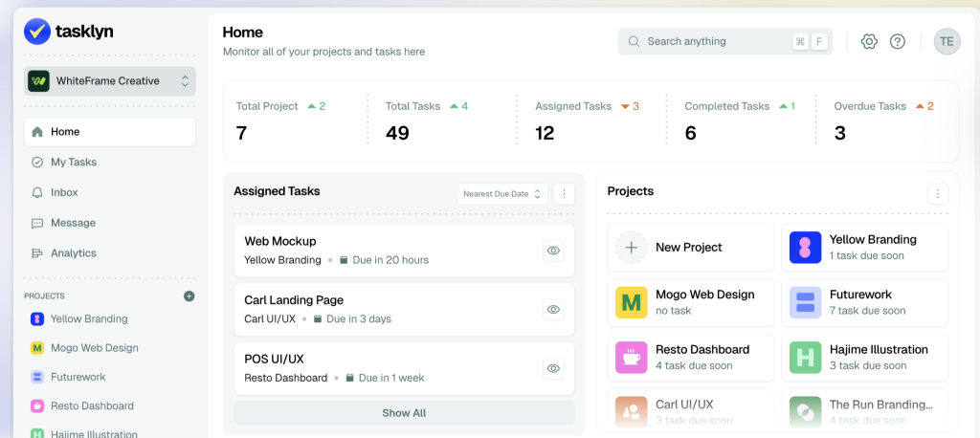Open the help question mark icon
The height and width of the screenshot is (438, 980).
(x=898, y=41)
